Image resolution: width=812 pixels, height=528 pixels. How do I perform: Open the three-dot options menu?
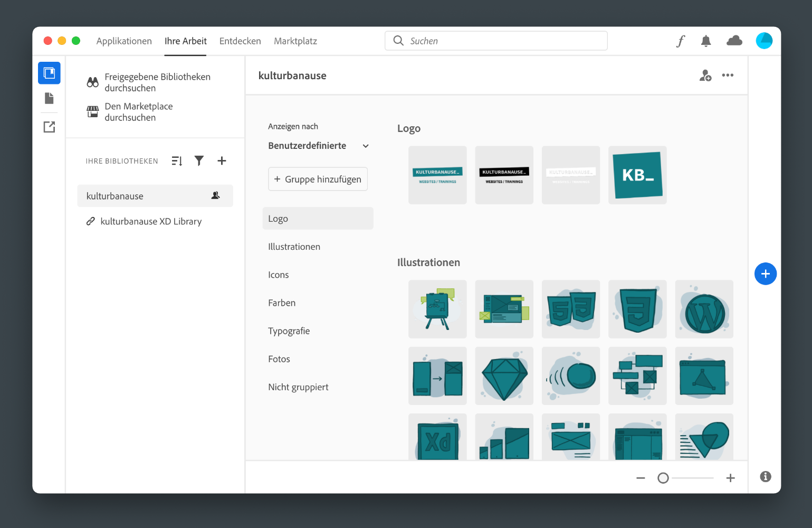click(x=728, y=75)
